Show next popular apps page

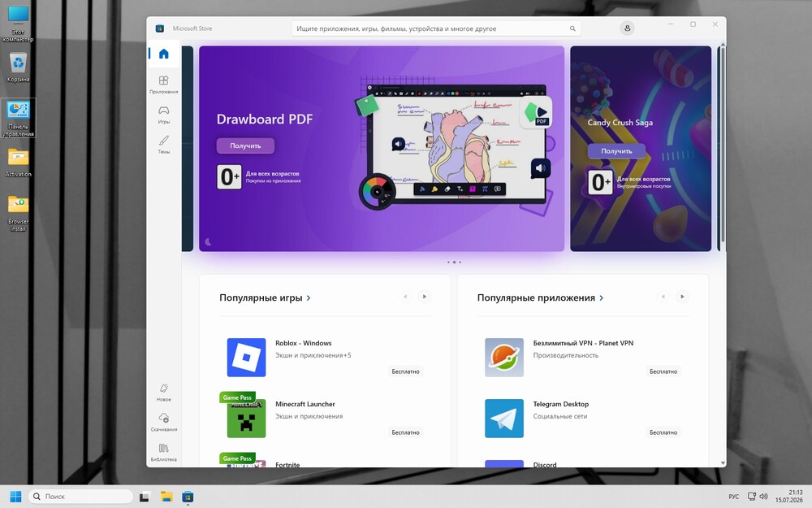(682, 297)
